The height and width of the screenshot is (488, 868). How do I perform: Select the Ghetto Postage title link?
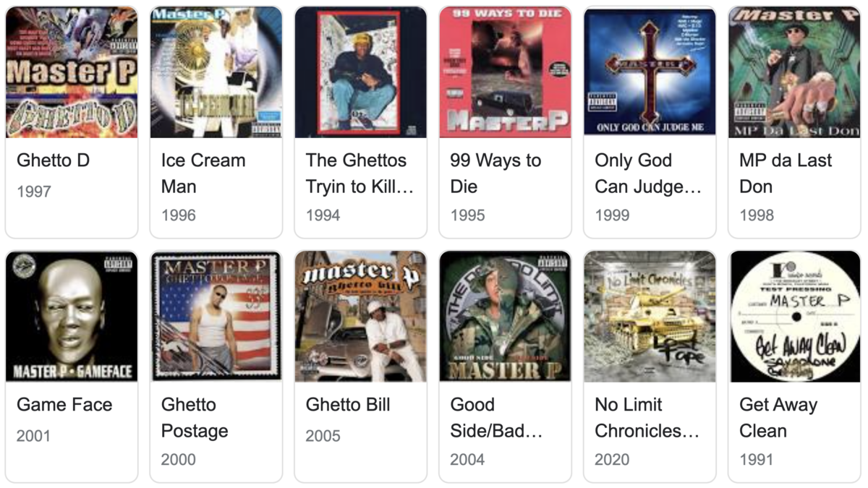point(195,418)
